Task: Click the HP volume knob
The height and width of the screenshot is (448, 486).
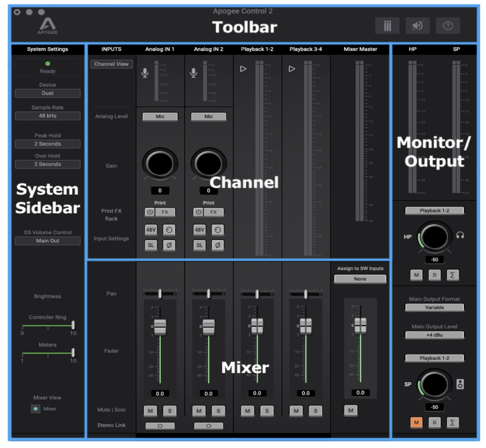Action: click(434, 237)
